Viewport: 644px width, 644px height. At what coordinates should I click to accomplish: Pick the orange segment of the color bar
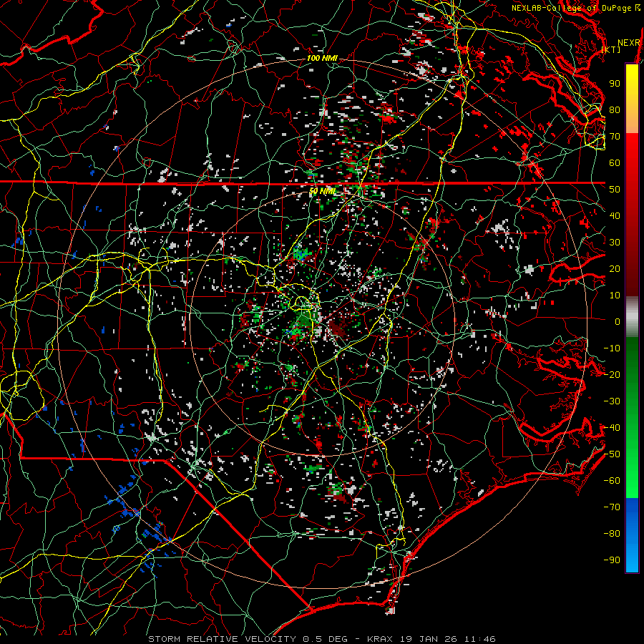tap(632, 119)
